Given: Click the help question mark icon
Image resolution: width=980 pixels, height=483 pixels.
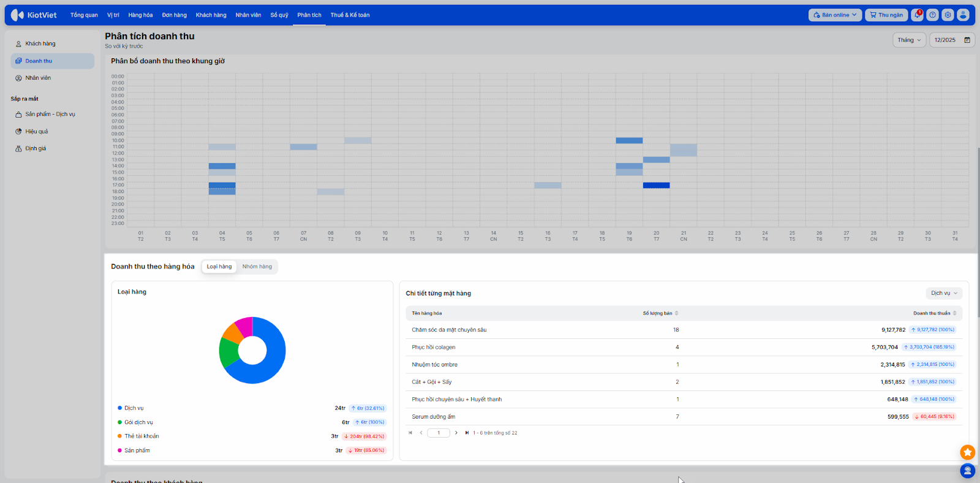Looking at the screenshot, I should tap(932, 15).
